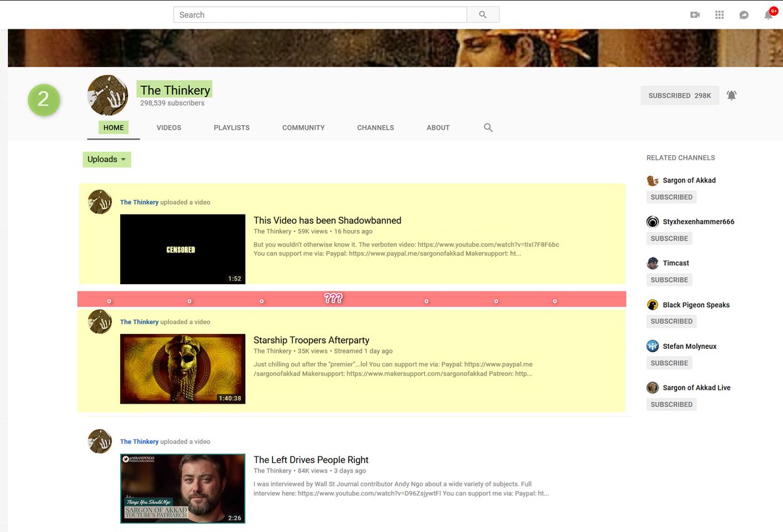Subscribe to Stefan Molyneux
This screenshot has width=783, height=532.
[669, 363]
